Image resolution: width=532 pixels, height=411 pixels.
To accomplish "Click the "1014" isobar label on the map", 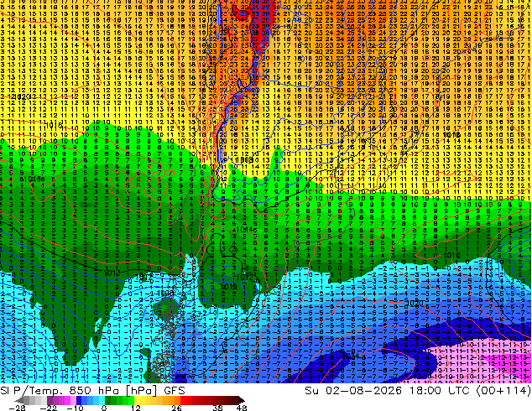I will [x=246, y=230].
